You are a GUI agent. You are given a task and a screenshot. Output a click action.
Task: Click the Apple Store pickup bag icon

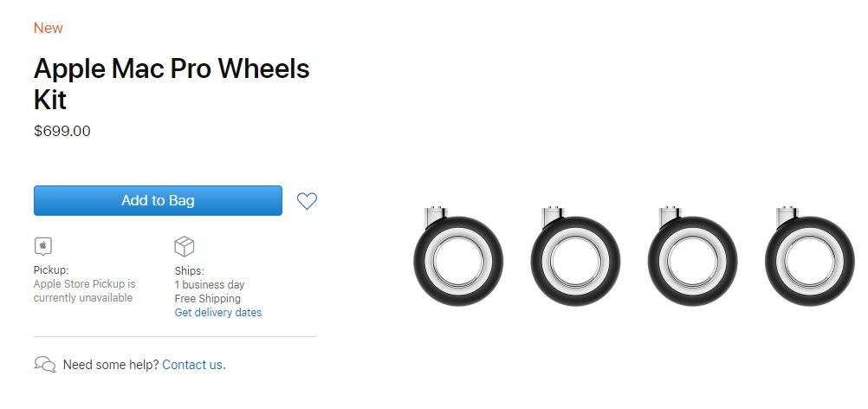click(43, 246)
